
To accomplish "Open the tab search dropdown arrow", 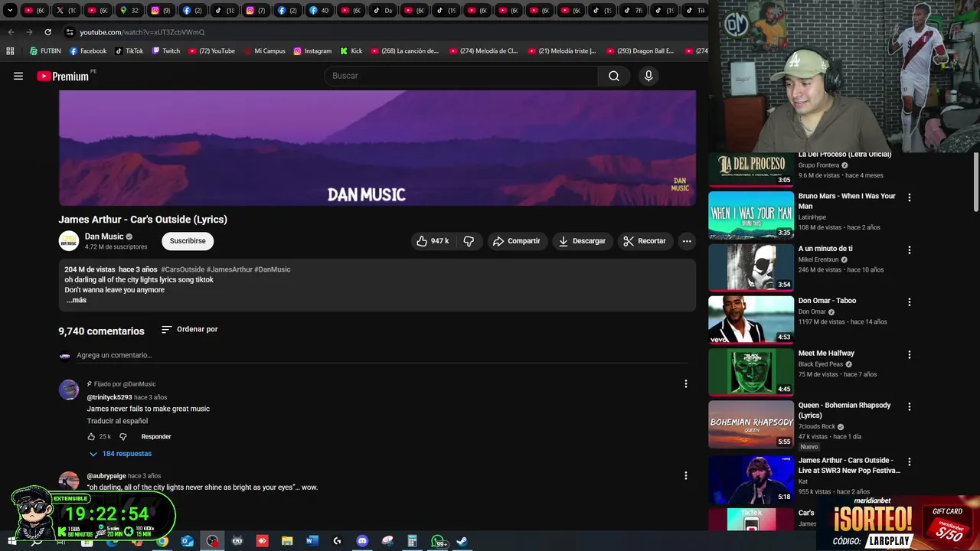I will (10, 11).
